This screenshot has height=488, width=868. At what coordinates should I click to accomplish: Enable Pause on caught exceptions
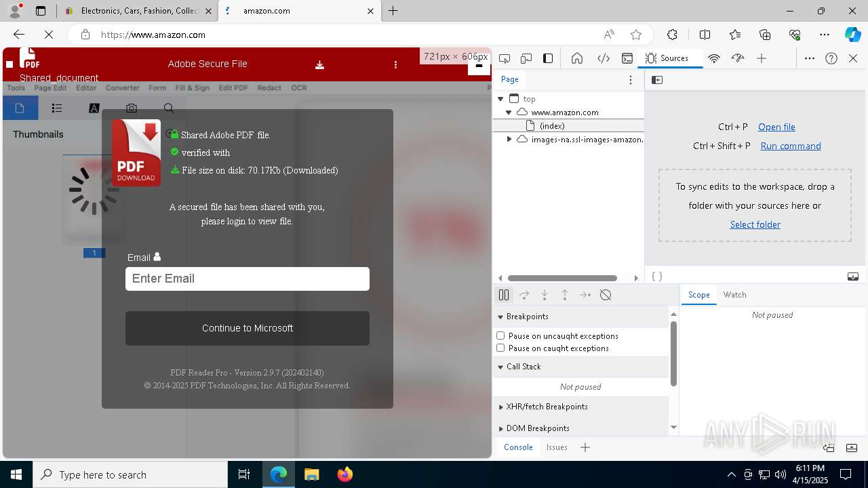click(500, 348)
